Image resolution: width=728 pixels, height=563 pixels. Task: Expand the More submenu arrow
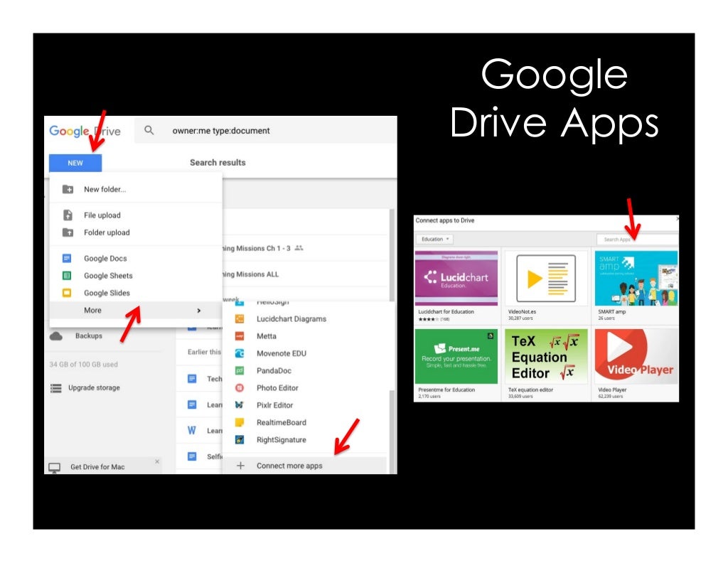coord(199,311)
